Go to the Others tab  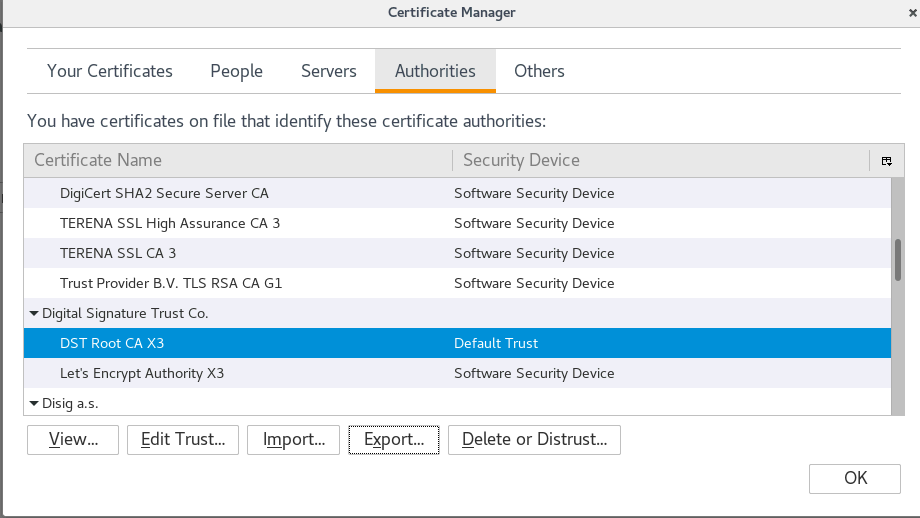pos(539,71)
